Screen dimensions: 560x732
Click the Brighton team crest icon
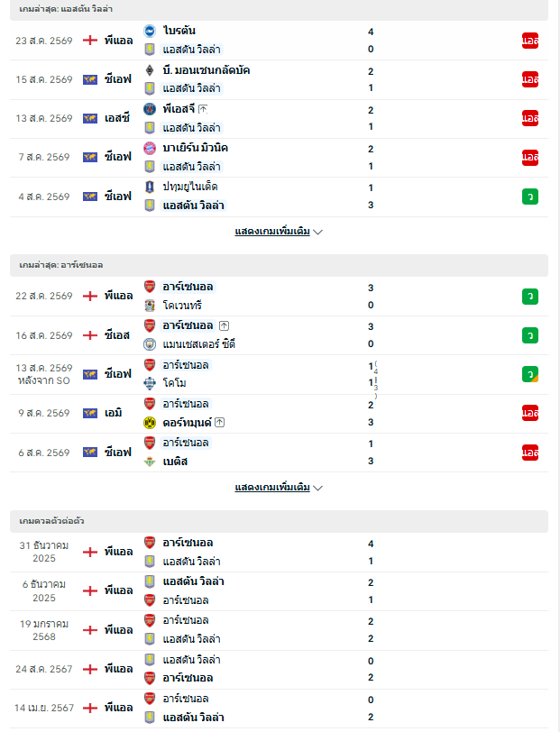click(x=150, y=31)
